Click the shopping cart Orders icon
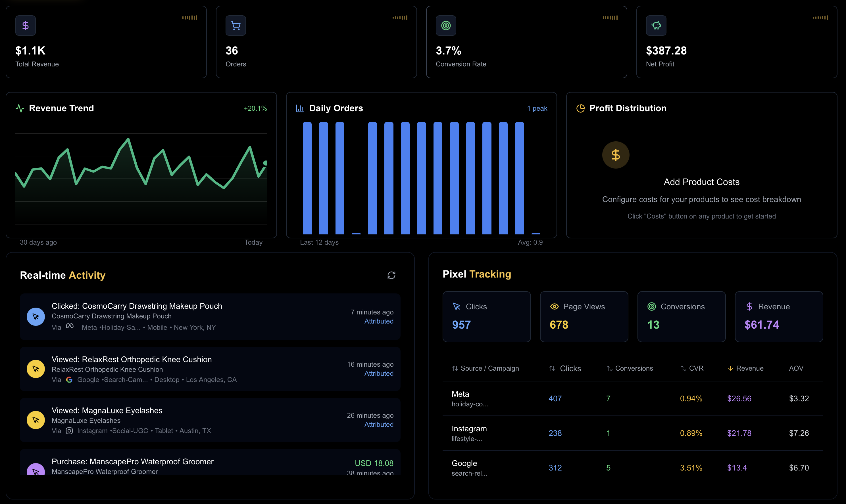This screenshot has width=846, height=504. [x=236, y=26]
